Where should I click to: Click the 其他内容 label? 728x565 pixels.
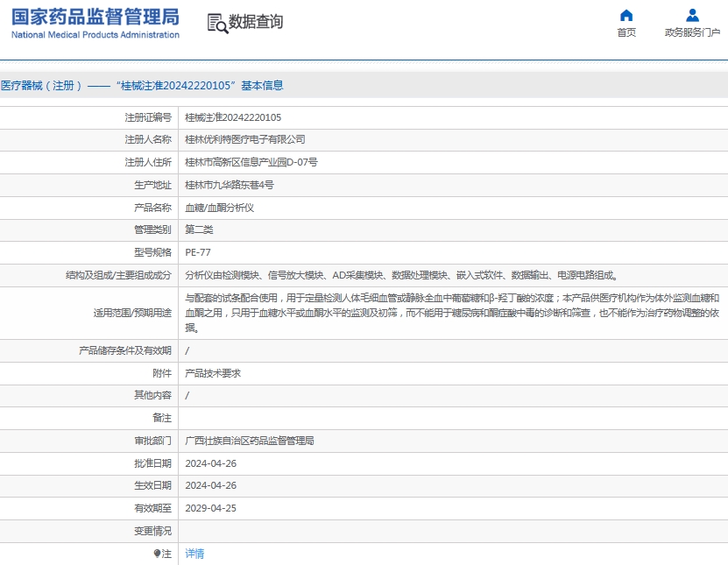coord(152,395)
